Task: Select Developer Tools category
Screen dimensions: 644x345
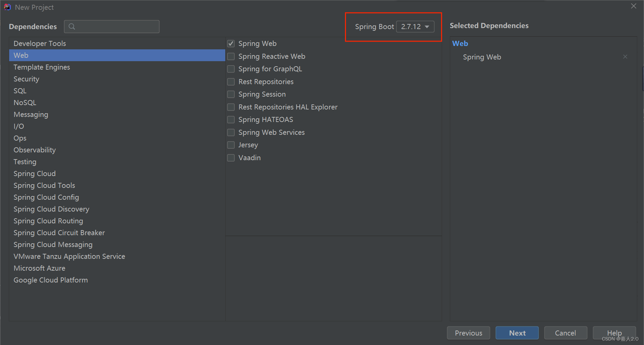Action: tap(117, 43)
